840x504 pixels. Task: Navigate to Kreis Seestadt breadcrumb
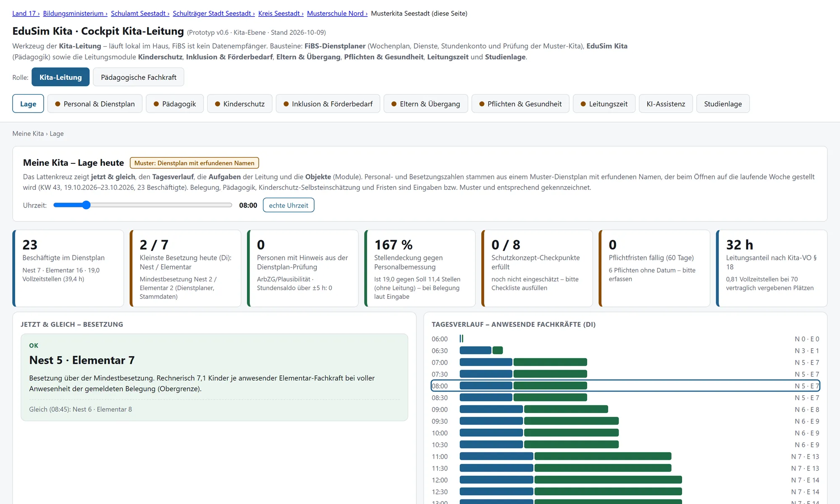click(281, 13)
